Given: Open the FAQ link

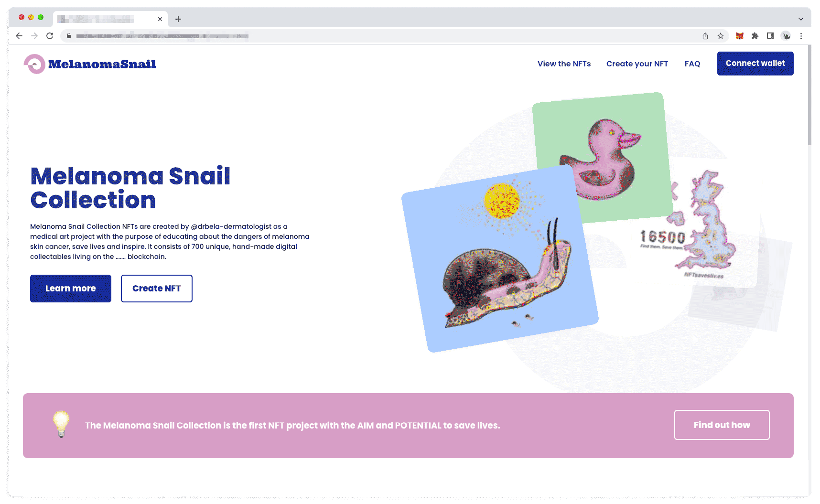Looking at the screenshot, I should click(692, 64).
